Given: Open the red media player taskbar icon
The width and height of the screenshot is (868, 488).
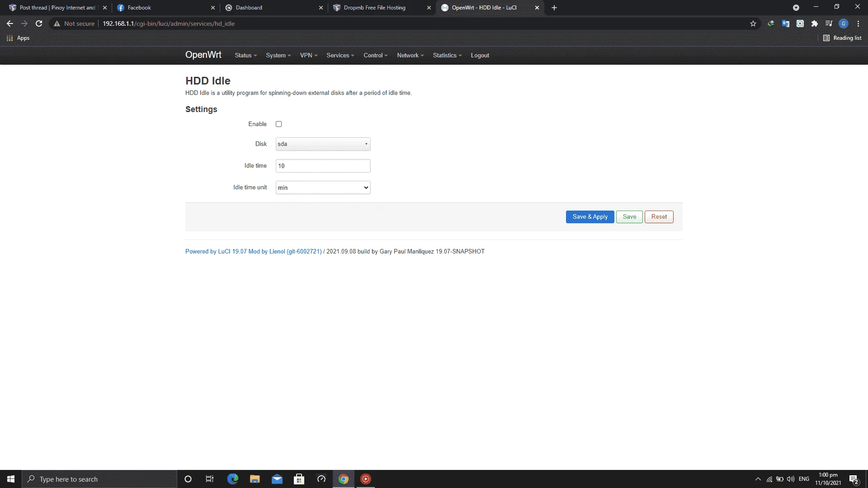Looking at the screenshot, I should click(x=366, y=479).
